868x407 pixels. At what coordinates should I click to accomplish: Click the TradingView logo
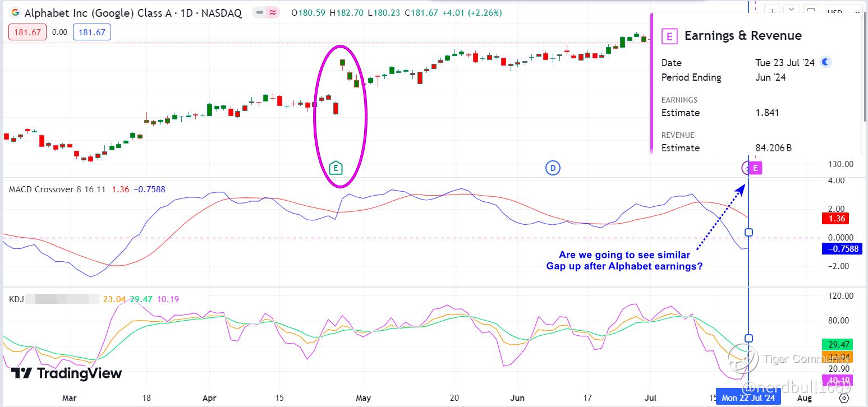(x=66, y=373)
